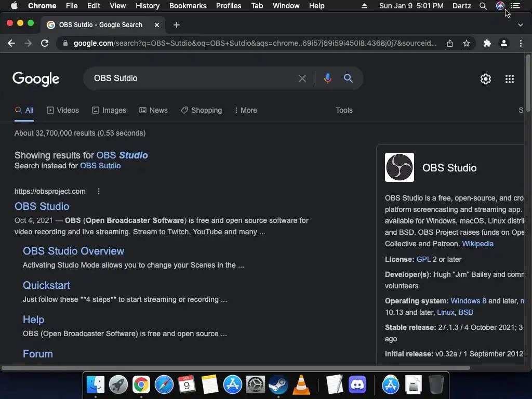
Task: Click the forward navigation arrow
Action: (x=28, y=43)
